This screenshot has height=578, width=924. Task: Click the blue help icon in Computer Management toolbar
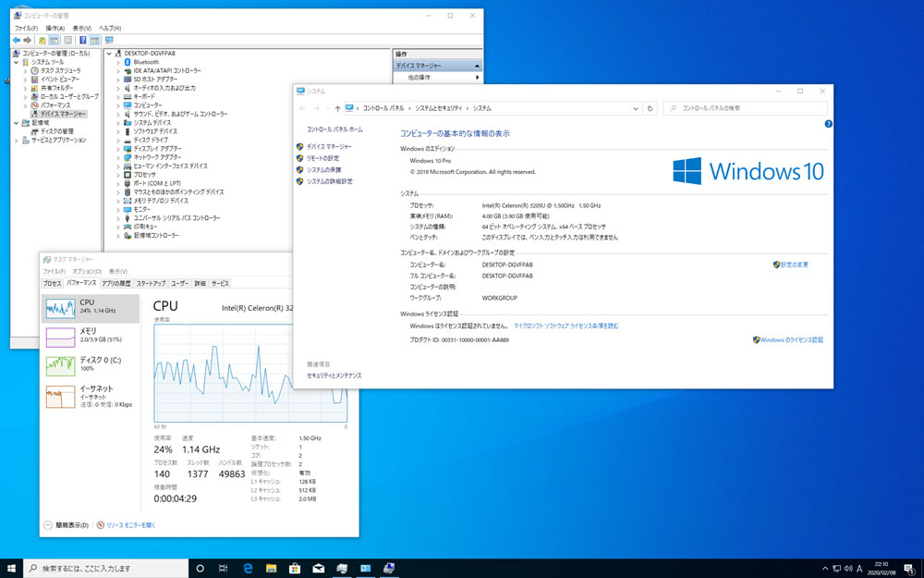(x=83, y=40)
